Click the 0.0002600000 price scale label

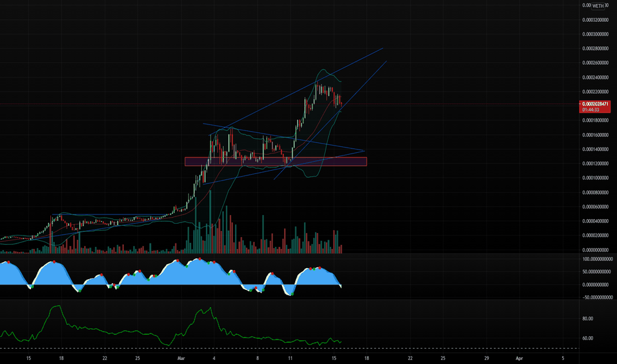click(x=595, y=63)
